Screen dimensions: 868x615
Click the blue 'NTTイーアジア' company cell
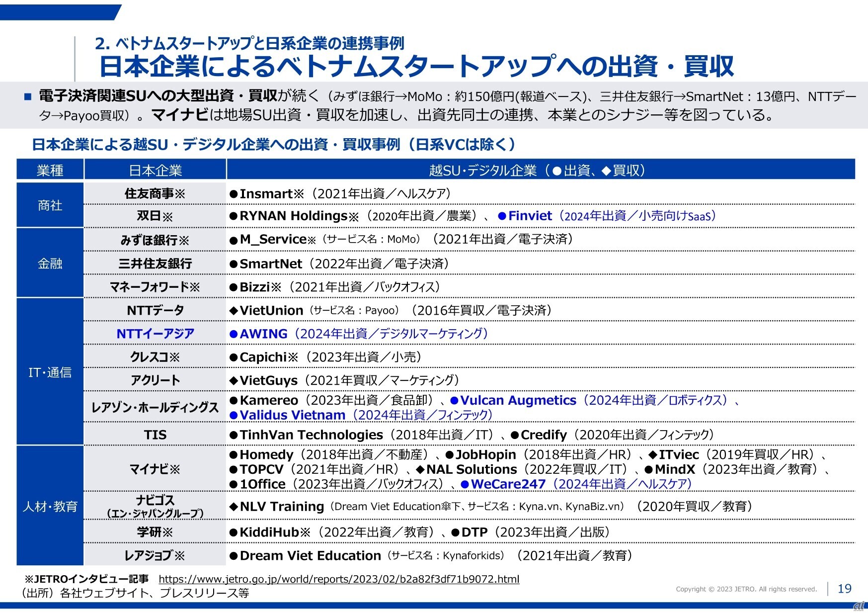[155, 334]
